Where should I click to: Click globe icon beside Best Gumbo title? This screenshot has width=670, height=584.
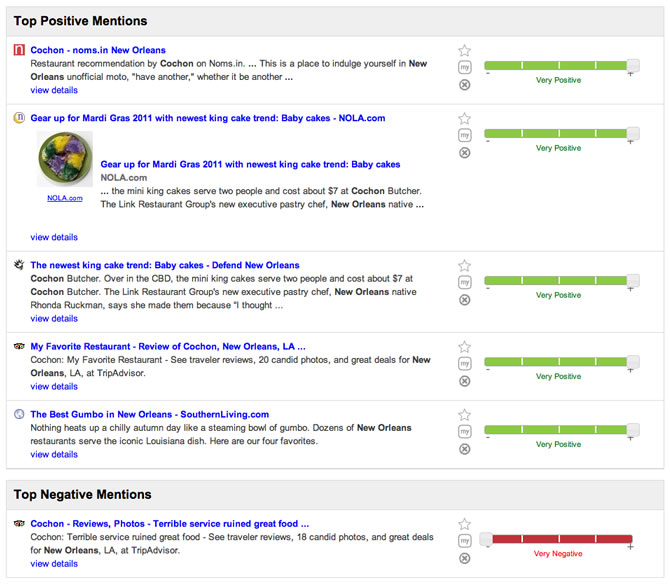click(19, 414)
